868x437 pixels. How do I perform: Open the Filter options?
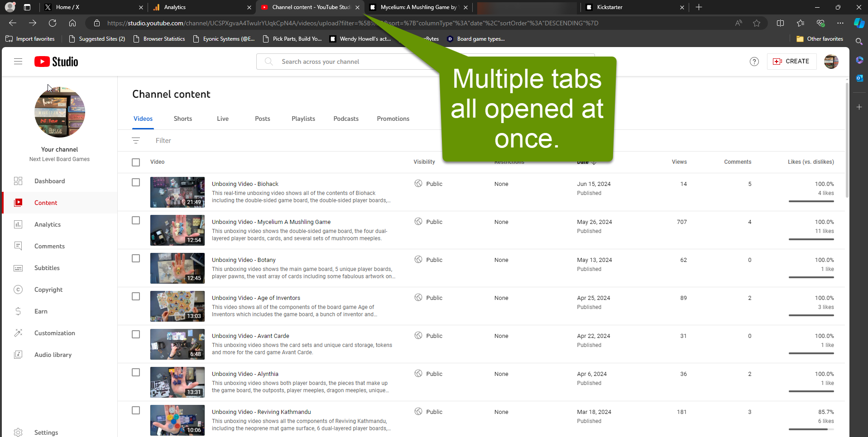click(x=163, y=140)
